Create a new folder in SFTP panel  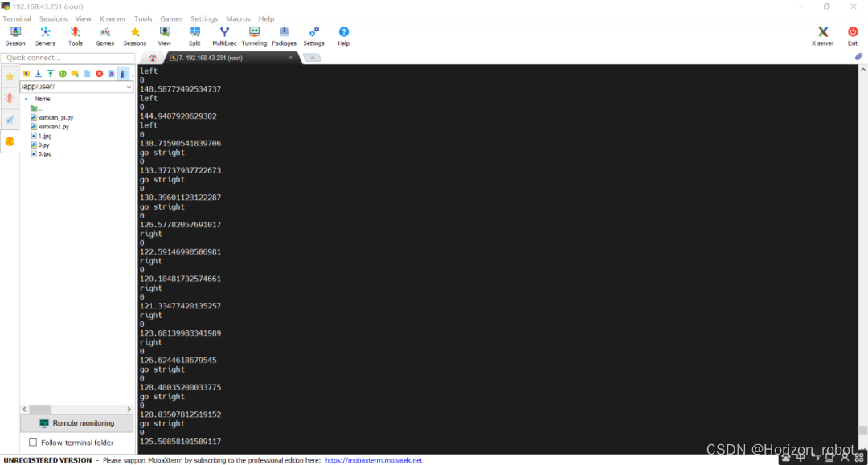pos(75,74)
